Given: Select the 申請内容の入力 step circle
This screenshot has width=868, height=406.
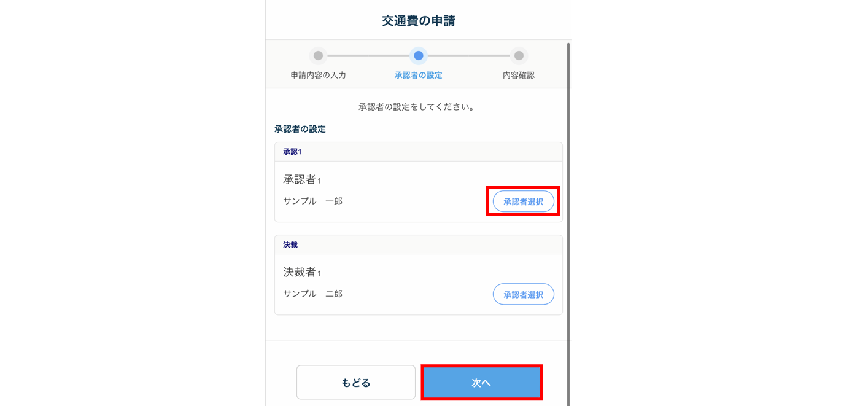Looking at the screenshot, I should point(318,55).
